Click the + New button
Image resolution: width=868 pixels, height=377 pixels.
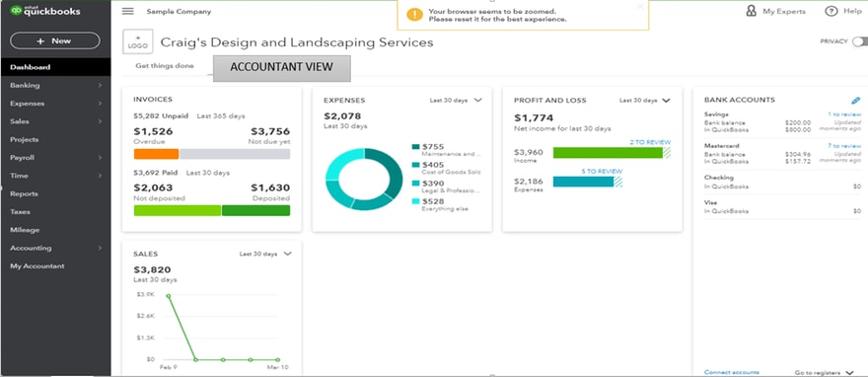tap(55, 41)
